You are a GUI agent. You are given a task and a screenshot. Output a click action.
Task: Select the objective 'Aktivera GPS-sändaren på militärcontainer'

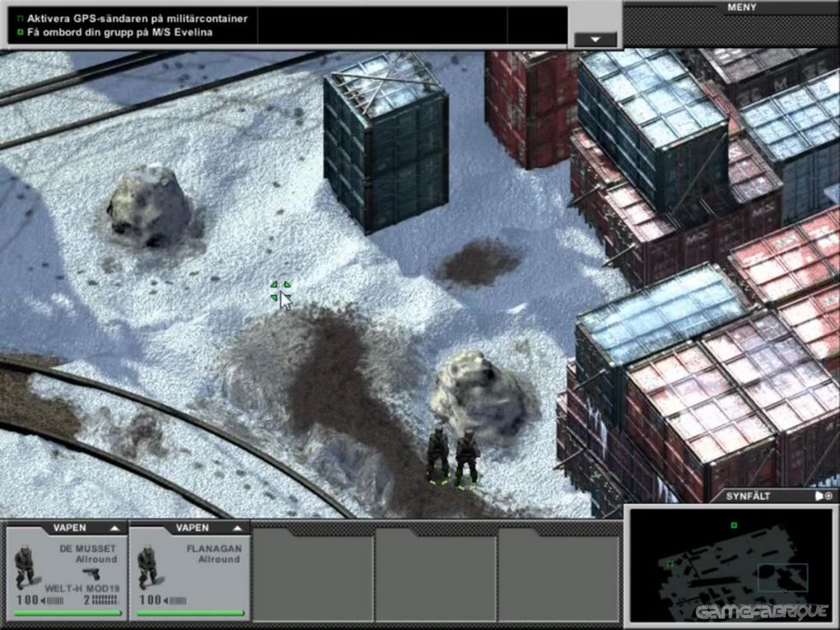point(137,19)
